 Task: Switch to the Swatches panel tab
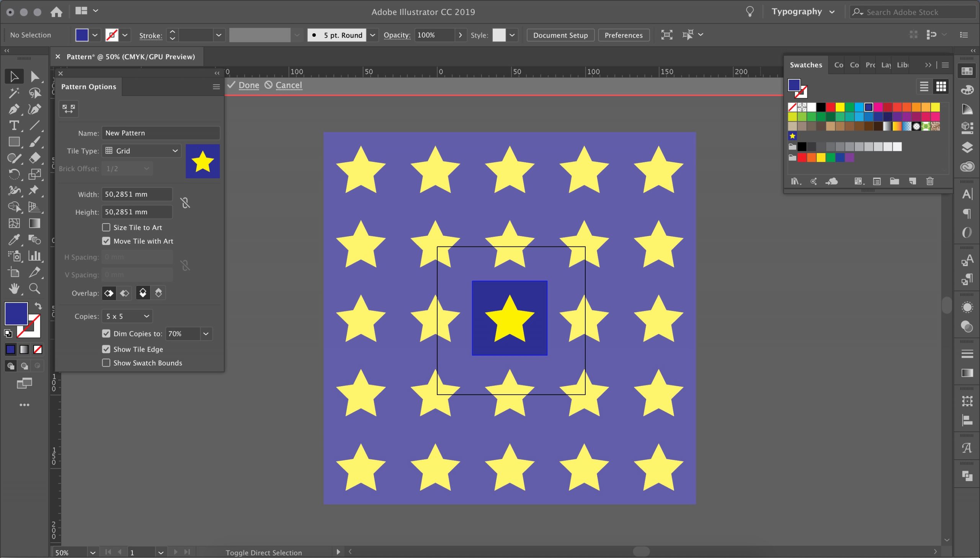pos(805,65)
